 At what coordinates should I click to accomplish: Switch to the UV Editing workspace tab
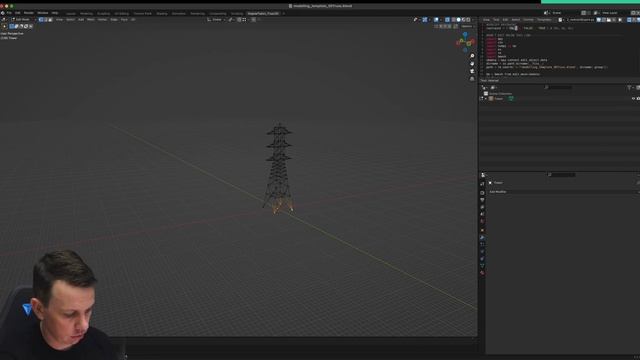(122, 13)
